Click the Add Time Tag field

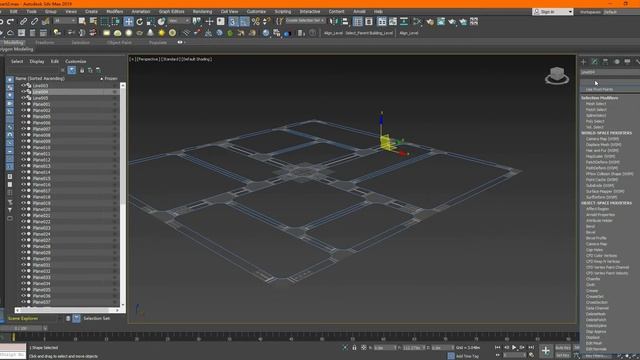pos(467,356)
